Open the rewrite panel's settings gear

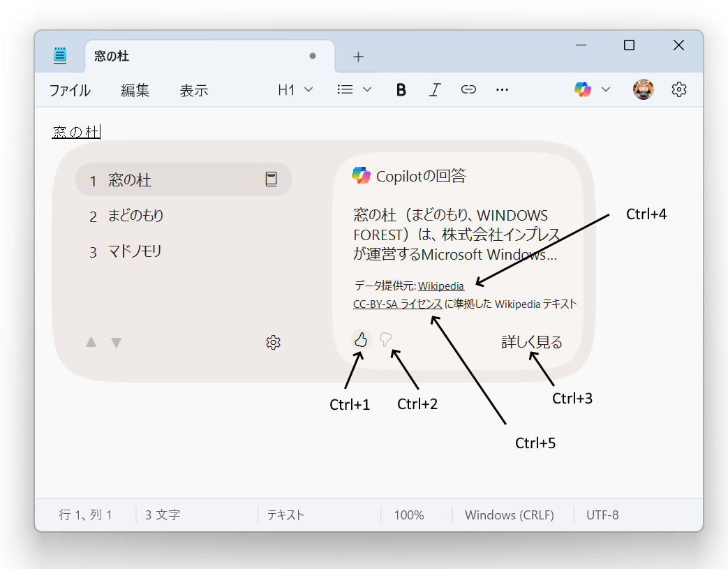coord(274,342)
